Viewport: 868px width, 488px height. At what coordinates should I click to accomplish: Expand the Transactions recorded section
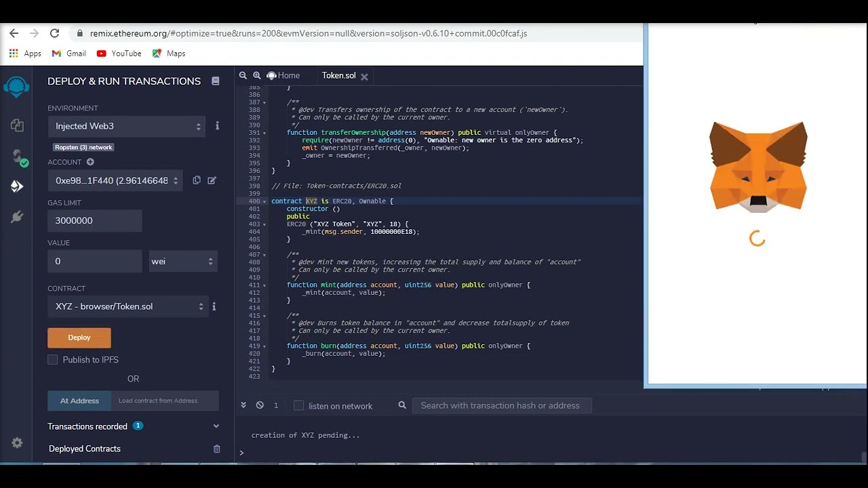coord(216,426)
